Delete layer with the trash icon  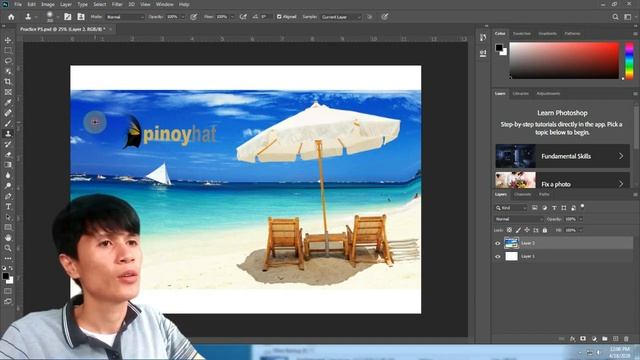[x=626, y=339]
